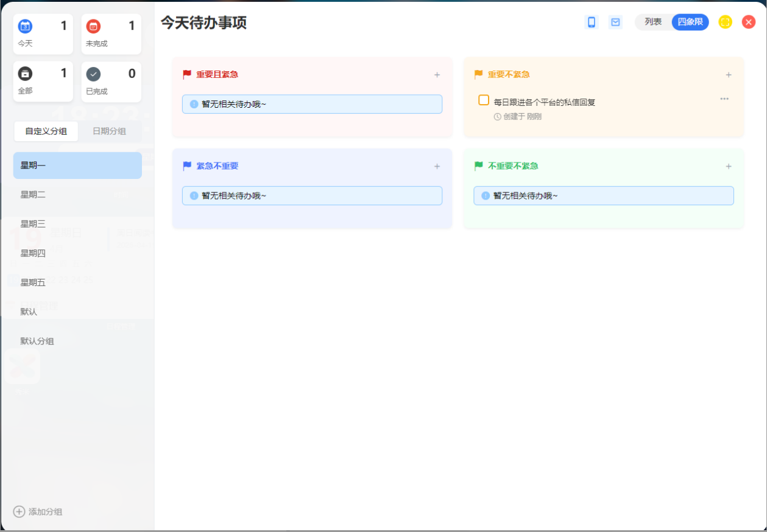Add a task to 紧急不重要 quadrant
The image size is (767, 532).
click(437, 166)
